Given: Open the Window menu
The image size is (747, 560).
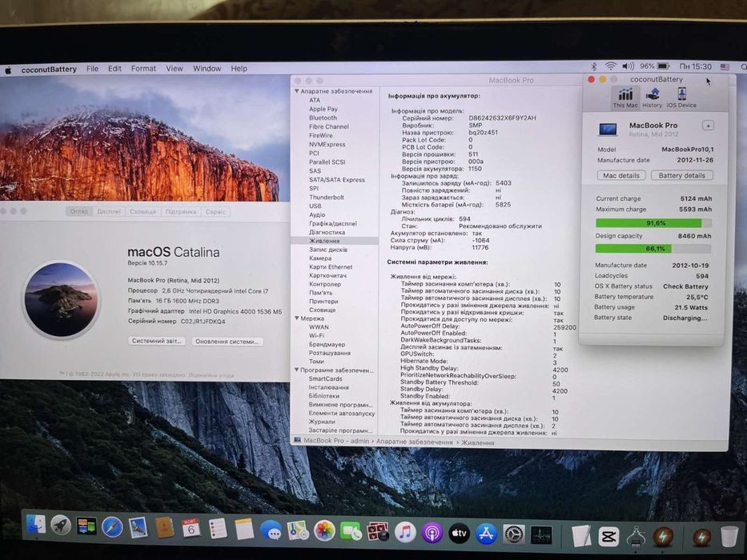Looking at the screenshot, I should [x=207, y=69].
